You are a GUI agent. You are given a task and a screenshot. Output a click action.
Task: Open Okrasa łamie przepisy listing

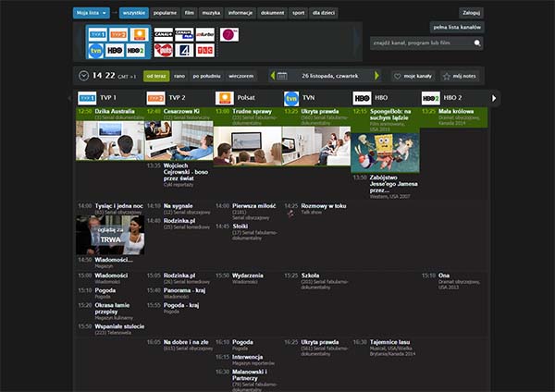point(112,308)
